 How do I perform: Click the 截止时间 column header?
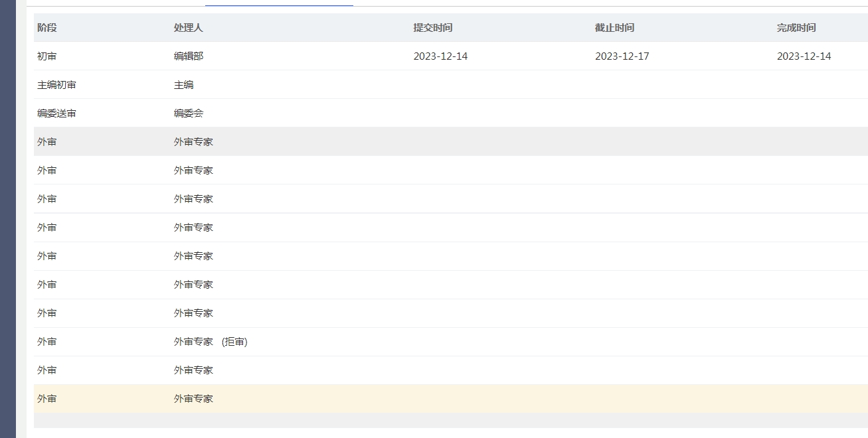pos(614,28)
